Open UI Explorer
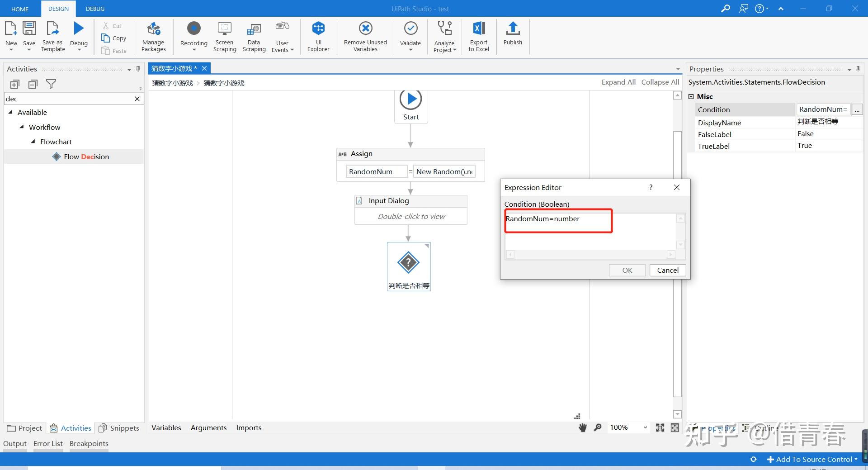This screenshot has height=470, width=868. (x=318, y=36)
